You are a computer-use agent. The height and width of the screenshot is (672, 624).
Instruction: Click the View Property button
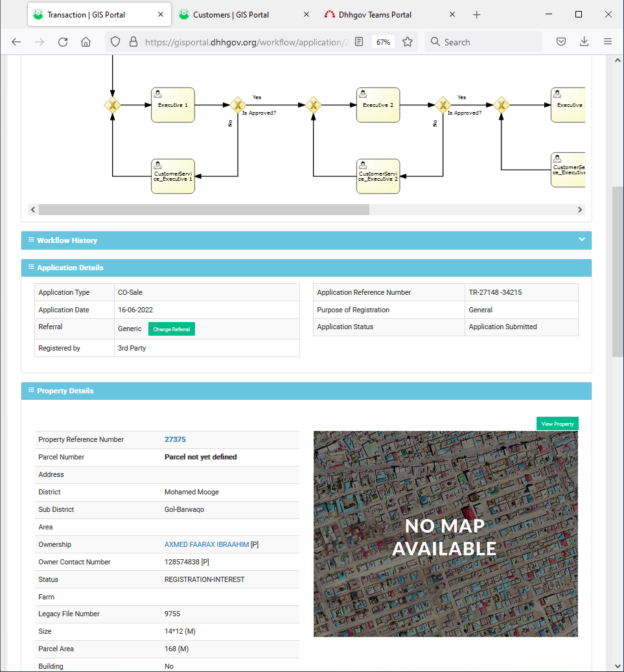coord(557,424)
